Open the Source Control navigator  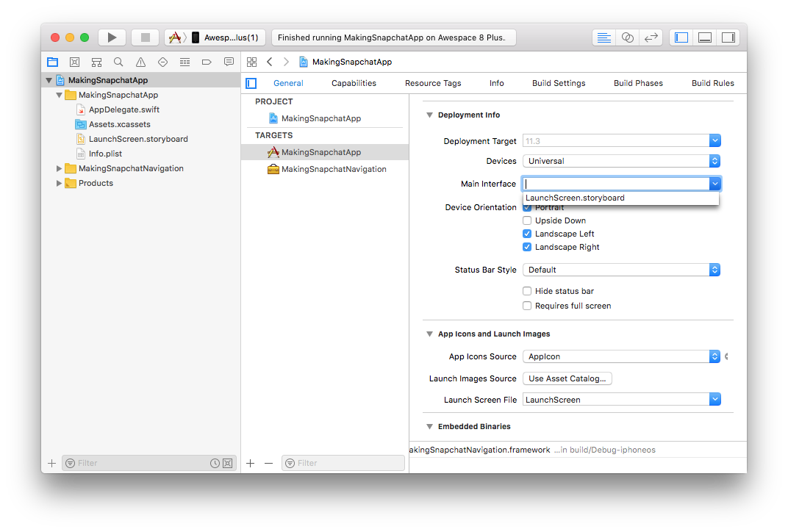pyautogui.click(x=74, y=62)
